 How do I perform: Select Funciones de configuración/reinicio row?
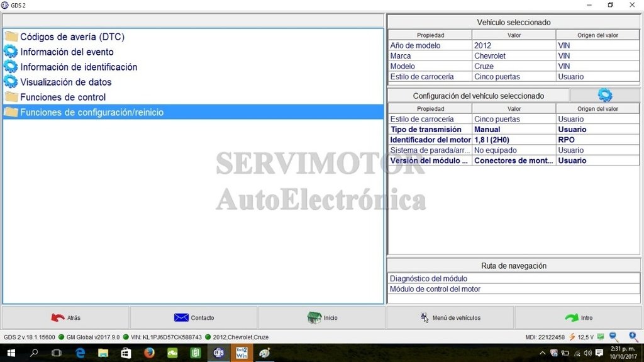(x=193, y=112)
